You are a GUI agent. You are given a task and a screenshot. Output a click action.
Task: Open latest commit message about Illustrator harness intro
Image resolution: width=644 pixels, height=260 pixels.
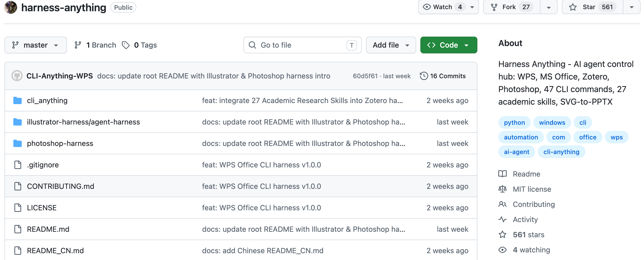pyautogui.click(x=214, y=76)
